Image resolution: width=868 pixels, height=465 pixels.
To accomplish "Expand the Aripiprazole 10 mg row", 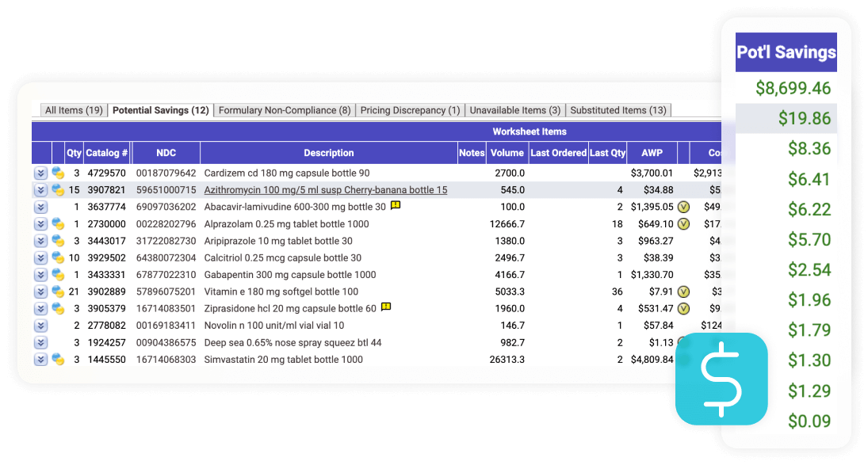I will tap(40, 241).
